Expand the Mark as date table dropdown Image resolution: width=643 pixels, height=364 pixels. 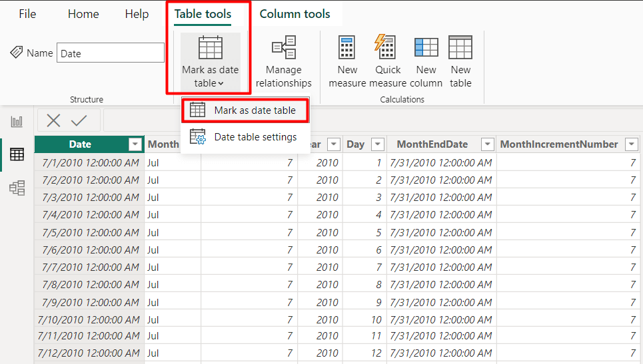(211, 63)
